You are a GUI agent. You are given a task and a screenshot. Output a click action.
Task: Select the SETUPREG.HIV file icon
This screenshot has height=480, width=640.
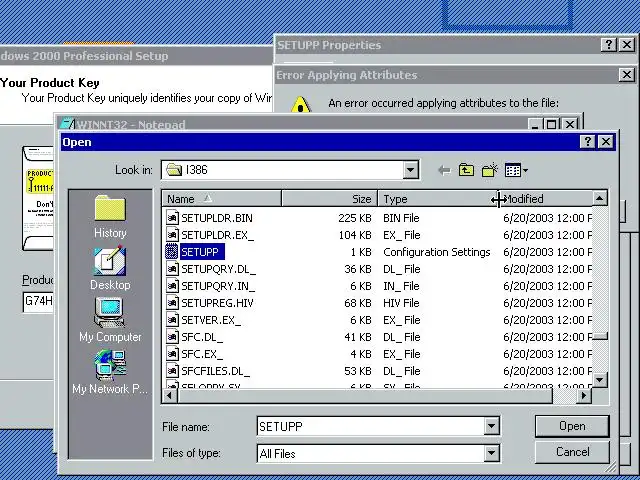(x=172, y=303)
